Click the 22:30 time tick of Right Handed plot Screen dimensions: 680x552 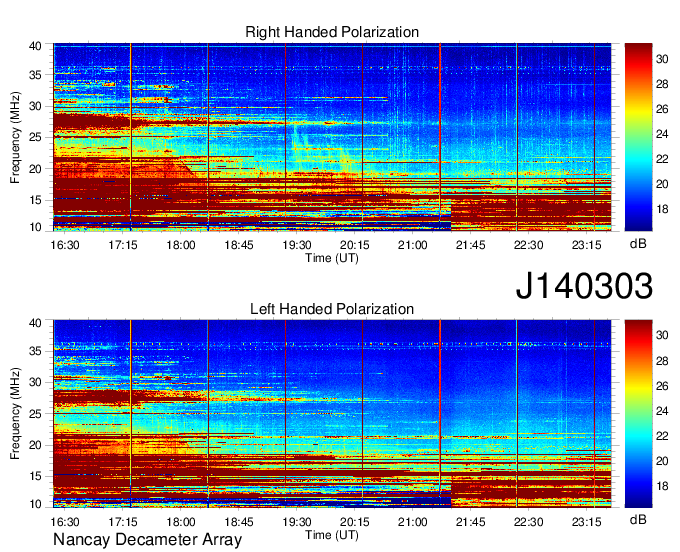tap(528, 245)
